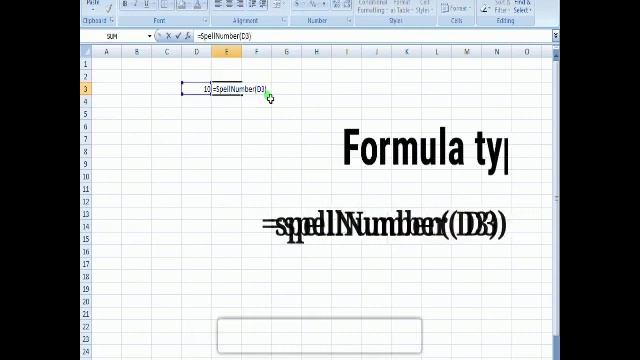Select column O header
The width and height of the screenshot is (640, 360).
coord(527,52)
